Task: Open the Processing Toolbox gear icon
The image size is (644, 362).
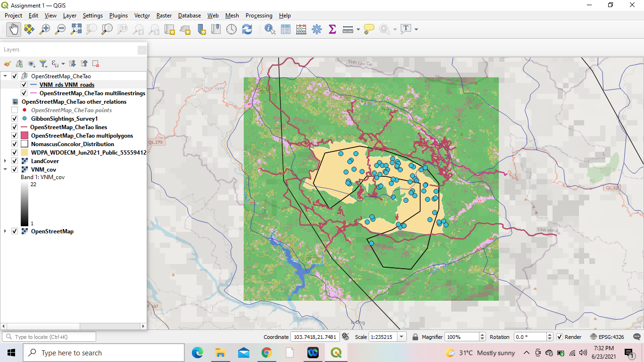Action: 317,29
